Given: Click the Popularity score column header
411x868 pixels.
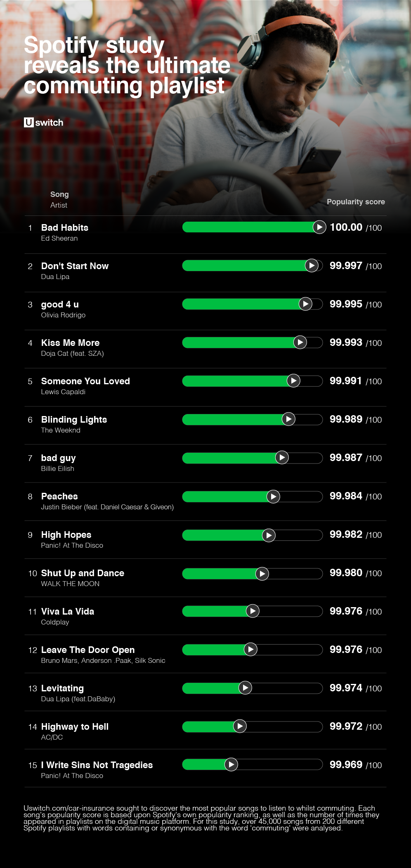Looking at the screenshot, I should click(356, 202).
